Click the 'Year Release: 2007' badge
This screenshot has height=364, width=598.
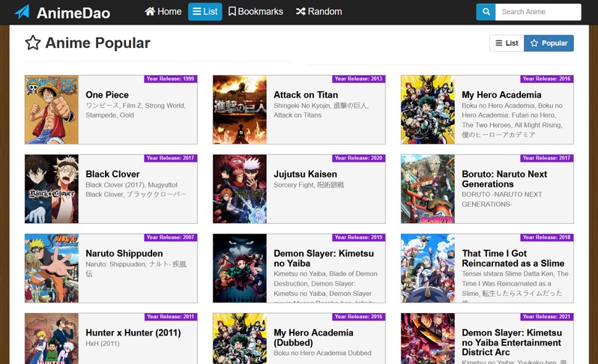(170, 237)
